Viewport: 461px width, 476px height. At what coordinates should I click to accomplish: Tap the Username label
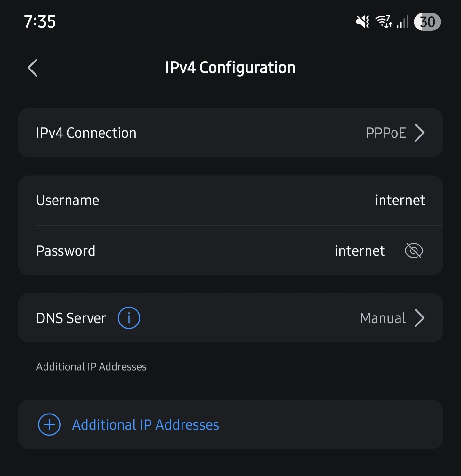click(68, 200)
